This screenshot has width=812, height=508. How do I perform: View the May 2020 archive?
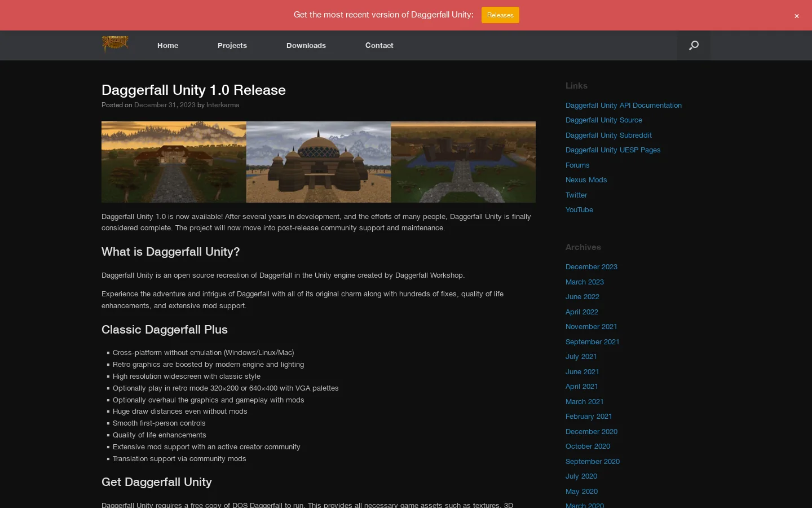point(582,492)
